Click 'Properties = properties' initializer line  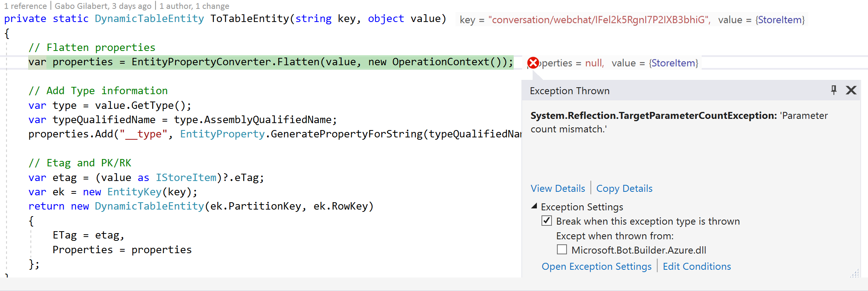click(x=122, y=250)
